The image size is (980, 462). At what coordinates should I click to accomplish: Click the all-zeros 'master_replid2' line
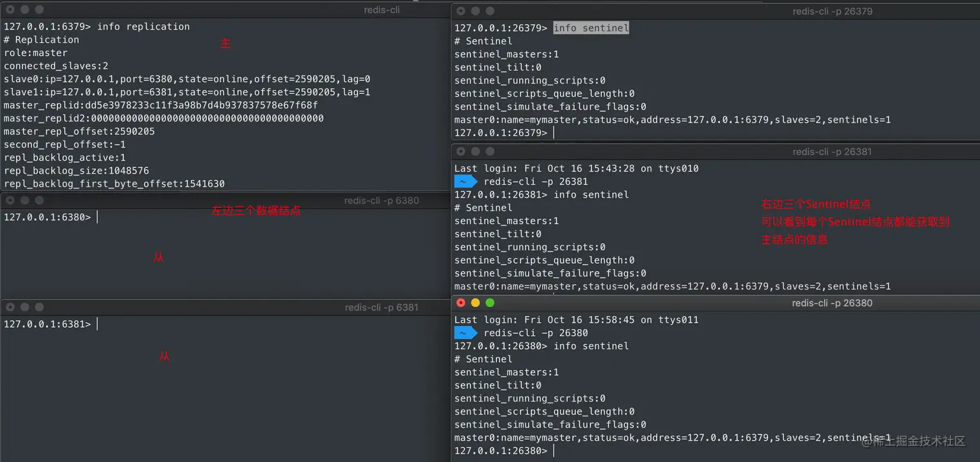tap(164, 119)
